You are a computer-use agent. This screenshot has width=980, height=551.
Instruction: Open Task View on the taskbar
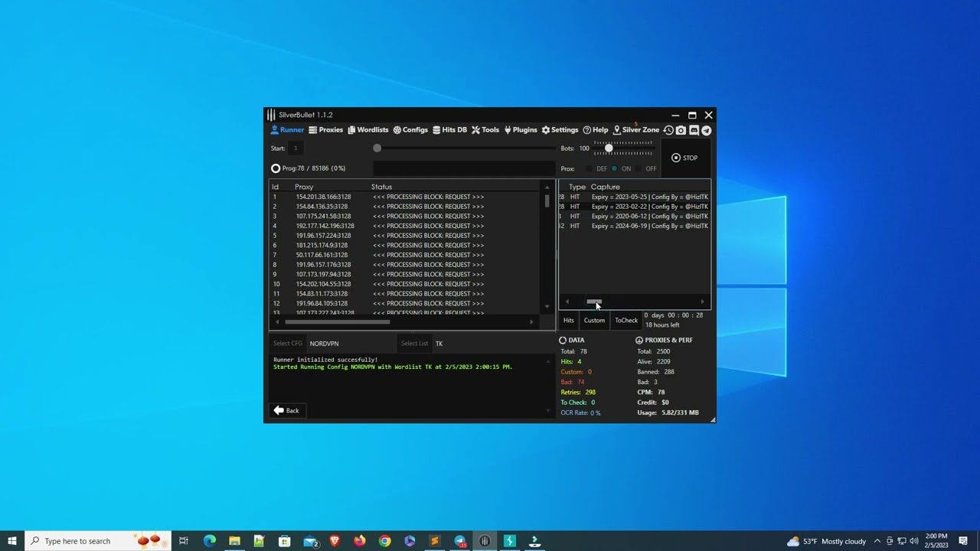(x=184, y=541)
